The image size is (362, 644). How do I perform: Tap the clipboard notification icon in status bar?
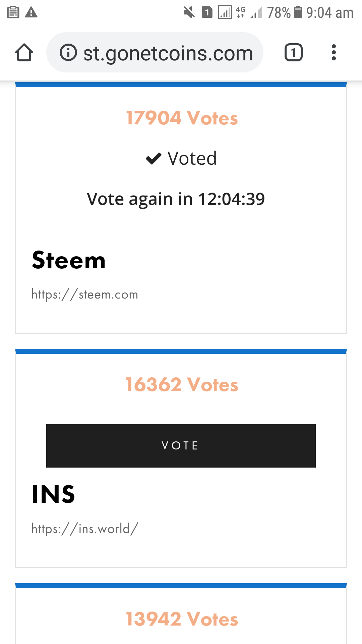point(13,12)
